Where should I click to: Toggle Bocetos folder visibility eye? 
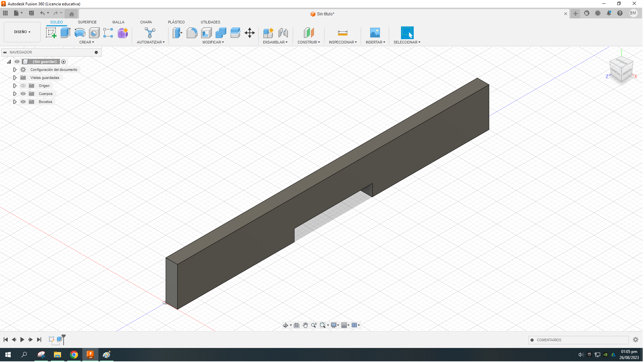tap(23, 102)
